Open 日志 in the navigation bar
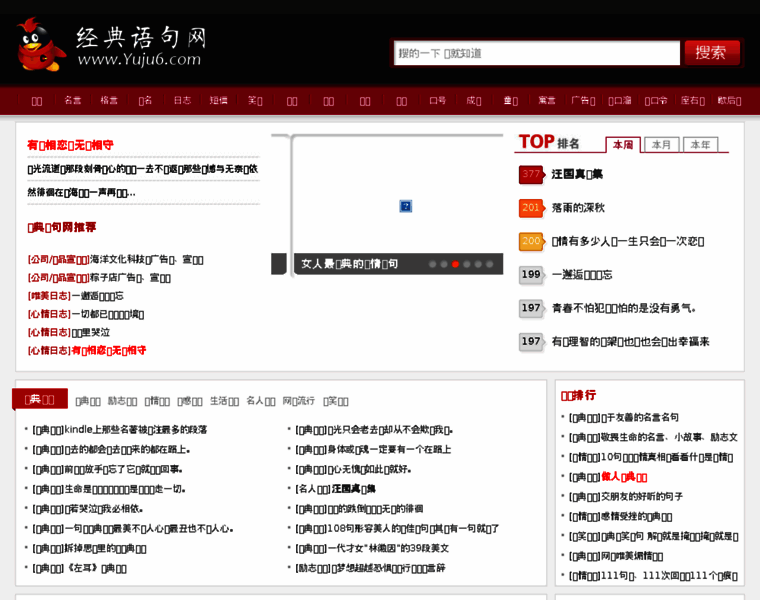 pos(182,100)
